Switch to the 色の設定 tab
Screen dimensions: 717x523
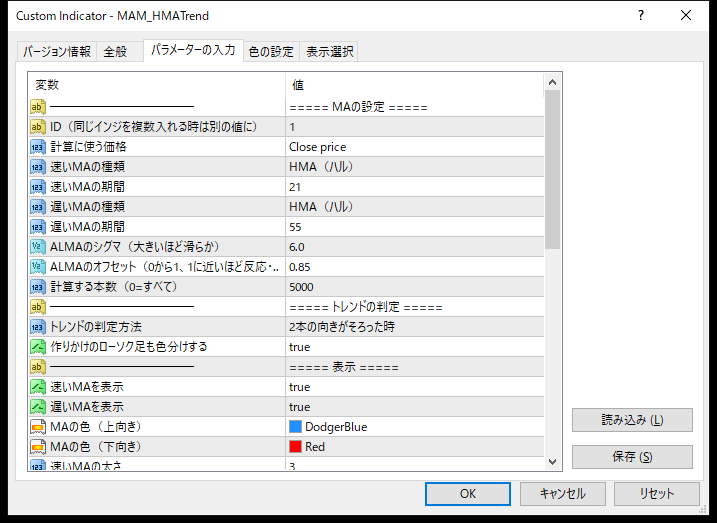pos(271,51)
